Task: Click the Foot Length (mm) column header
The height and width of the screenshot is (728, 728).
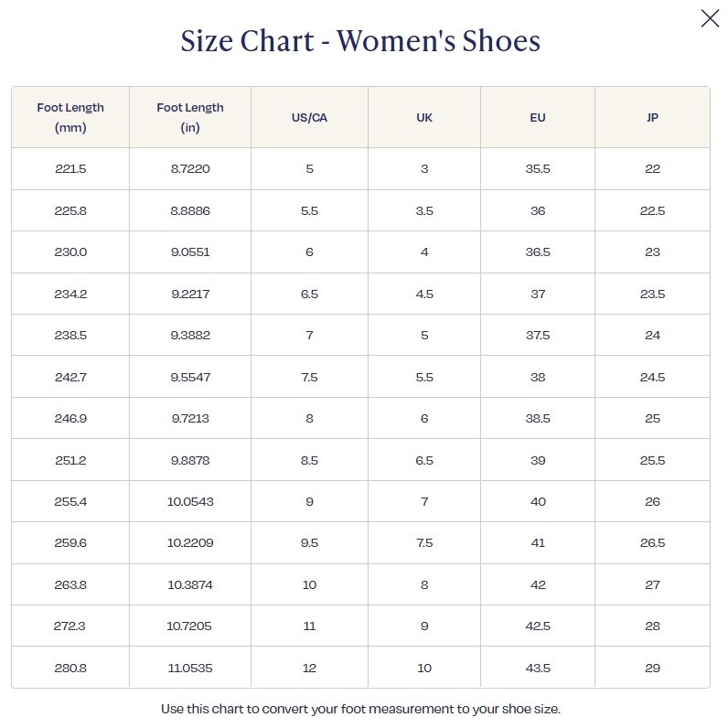Action: click(70, 117)
